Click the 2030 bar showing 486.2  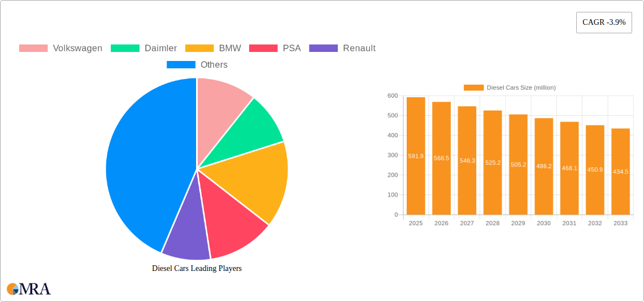(x=544, y=166)
